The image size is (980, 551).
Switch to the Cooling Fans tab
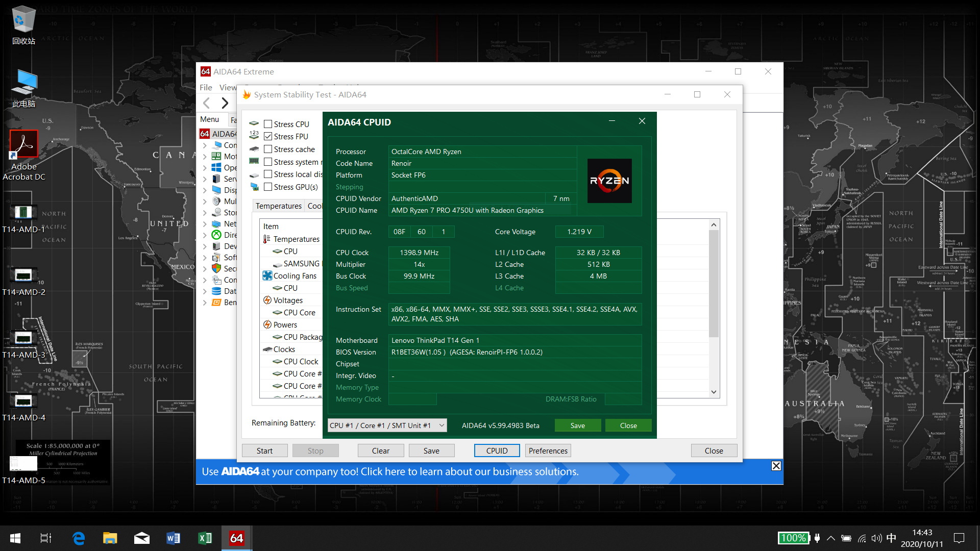point(314,206)
